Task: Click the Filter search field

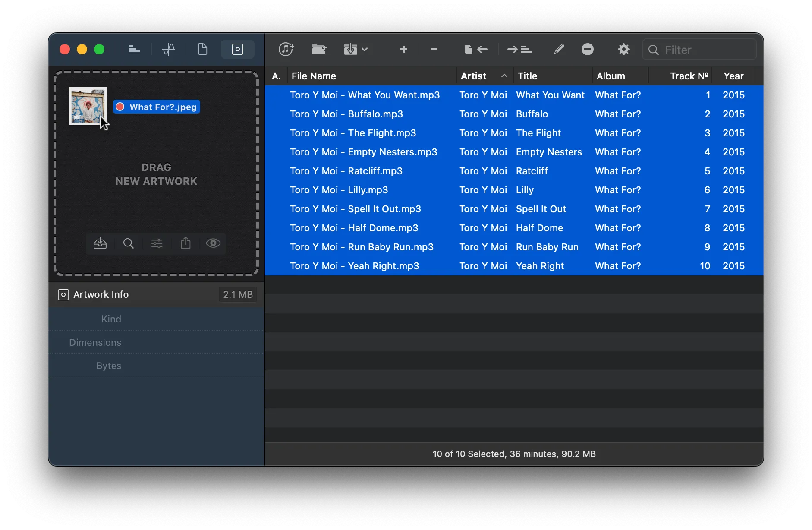Action: click(x=699, y=50)
